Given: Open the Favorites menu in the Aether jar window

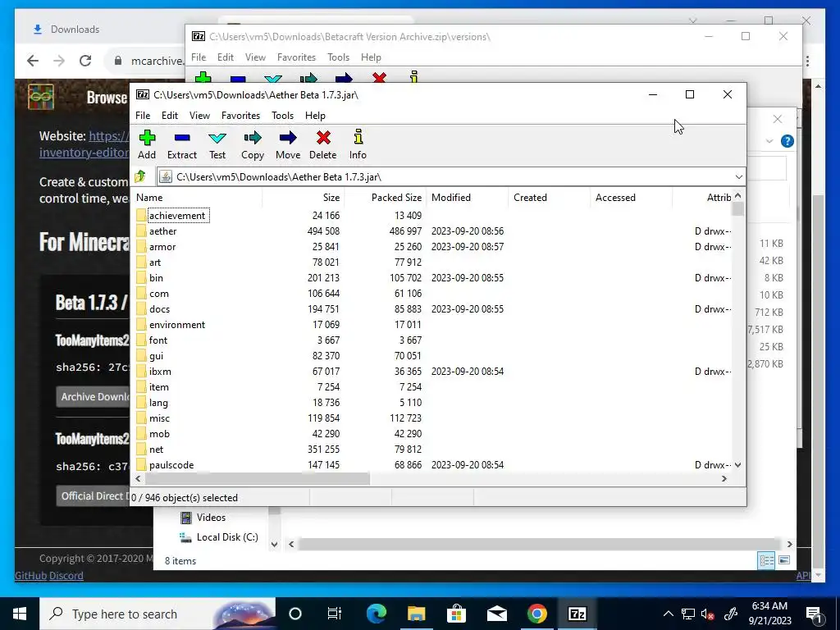Looking at the screenshot, I should point(240,115).
